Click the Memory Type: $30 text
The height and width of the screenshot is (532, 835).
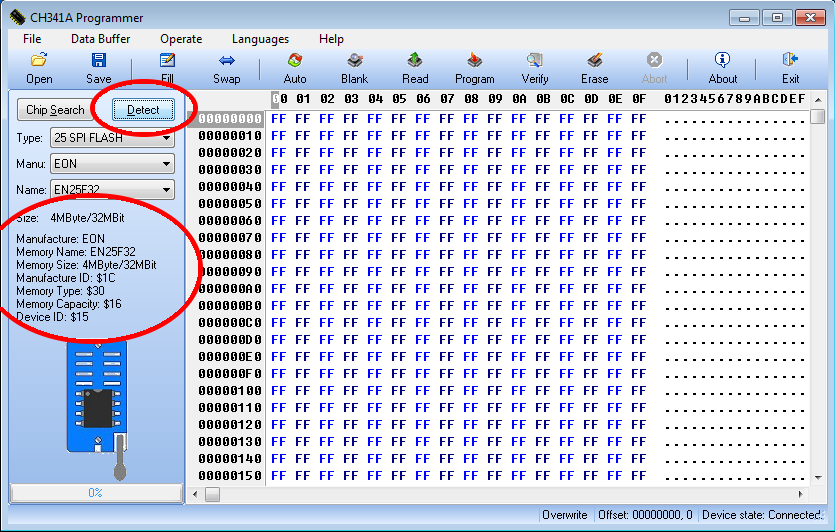(x=60, y=291)
